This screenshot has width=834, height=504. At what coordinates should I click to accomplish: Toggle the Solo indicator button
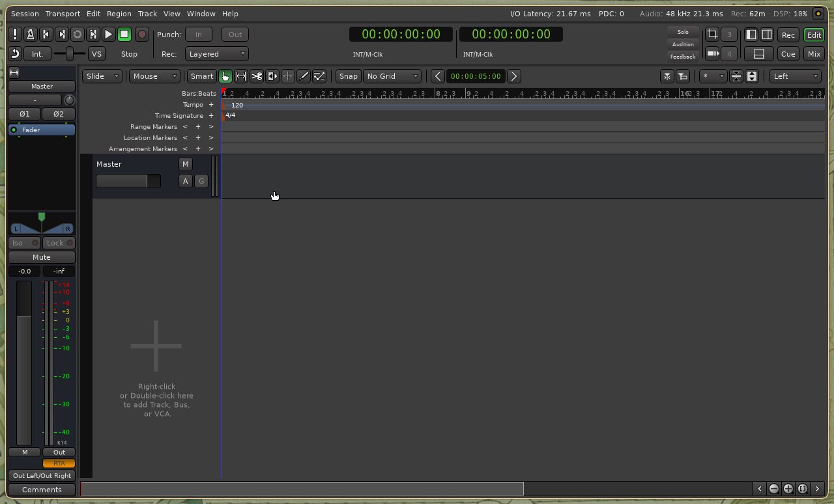pyautogui.click(x=683, y=32)
